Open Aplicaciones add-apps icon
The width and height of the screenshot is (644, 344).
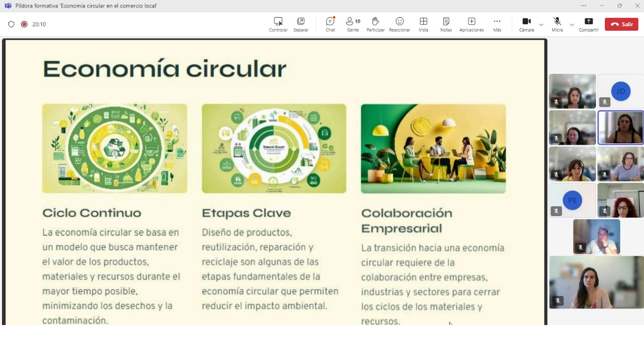click(471, 24)
